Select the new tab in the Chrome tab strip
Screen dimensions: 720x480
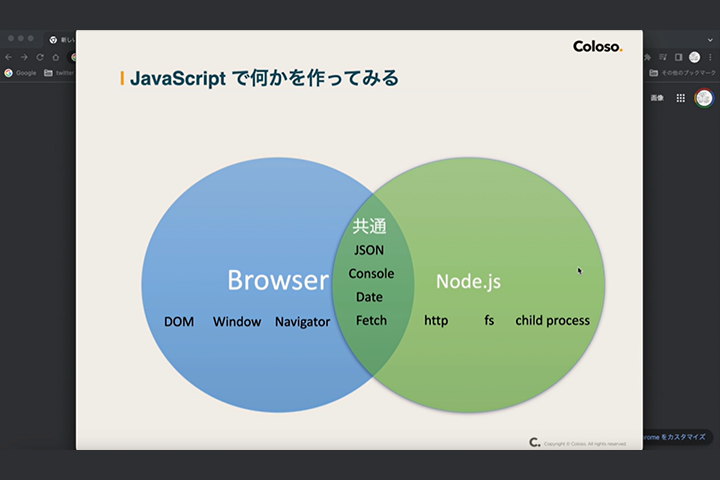62,40
